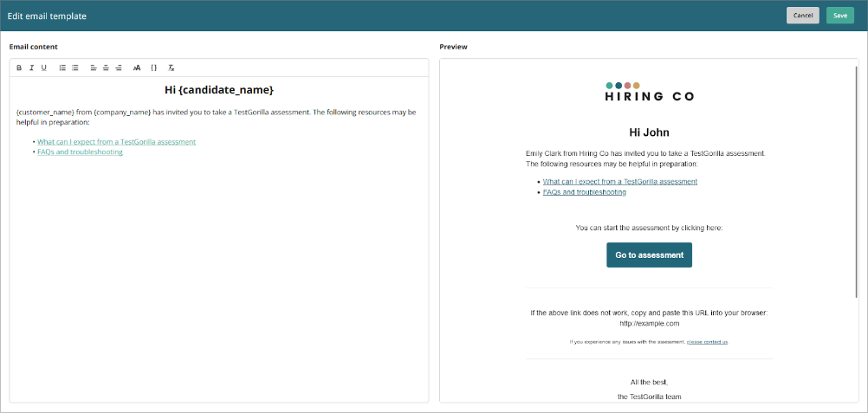
Task: Toggle underline formatting in the editor toolbar
Action: 43,68
